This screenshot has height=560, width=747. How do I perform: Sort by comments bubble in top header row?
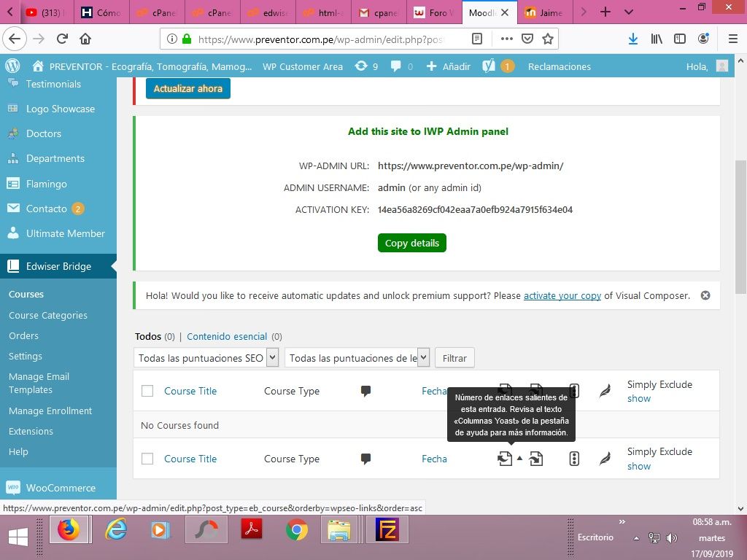[x=366, y=391]
